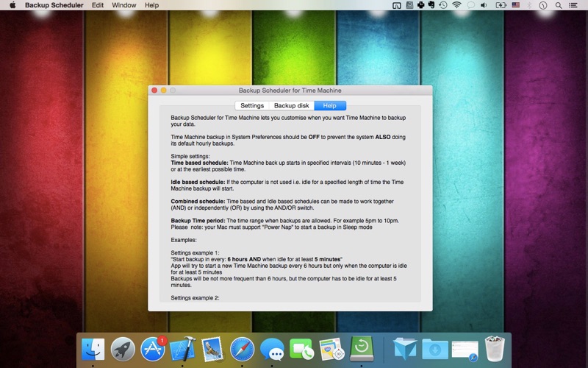Open the Wi-Fi status menu
This screenshot has width=588, height=368.
456,5
